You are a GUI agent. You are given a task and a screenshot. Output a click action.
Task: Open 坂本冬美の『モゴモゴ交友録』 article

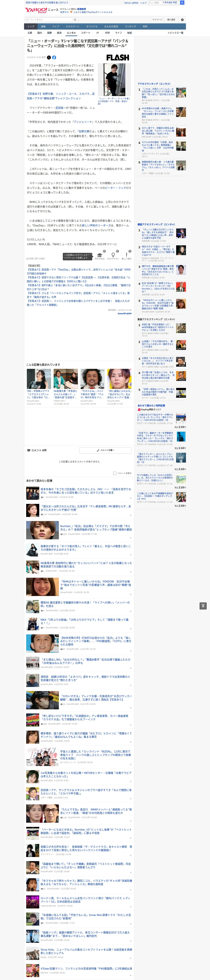coord(85,491)
